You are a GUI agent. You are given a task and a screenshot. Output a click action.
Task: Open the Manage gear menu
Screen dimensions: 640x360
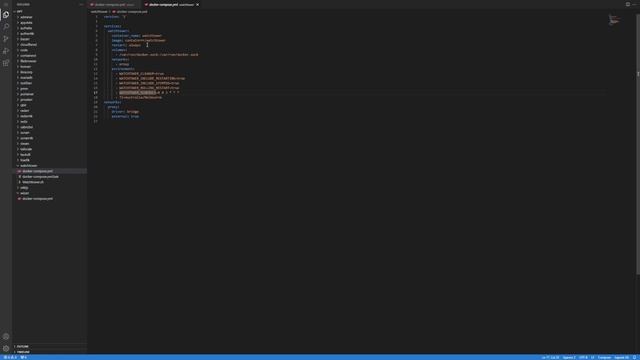[6, 349]
